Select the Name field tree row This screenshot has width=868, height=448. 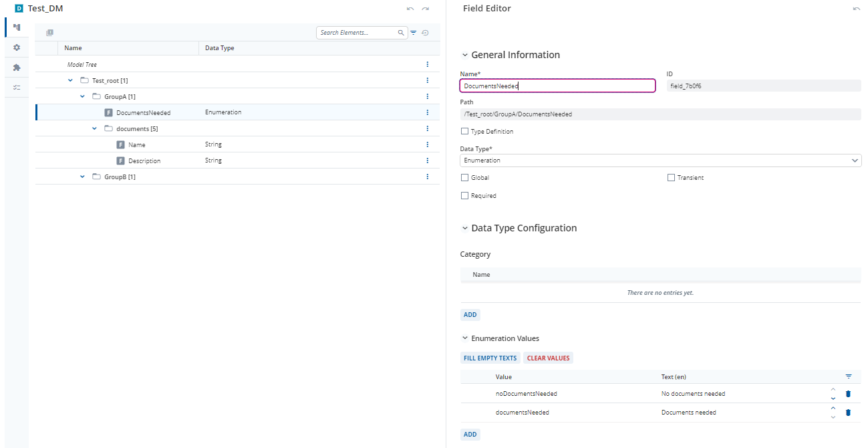pyautogui.click(x=238, y=144)
